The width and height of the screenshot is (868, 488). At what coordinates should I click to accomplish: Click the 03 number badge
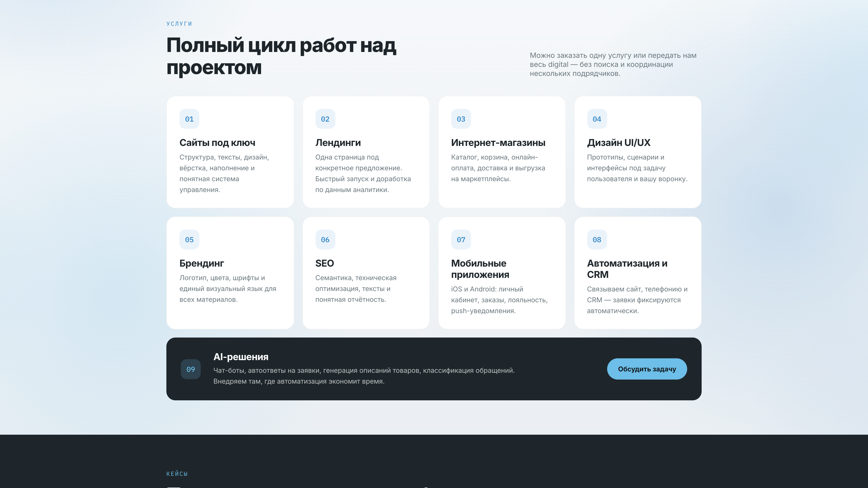point(461,119)
